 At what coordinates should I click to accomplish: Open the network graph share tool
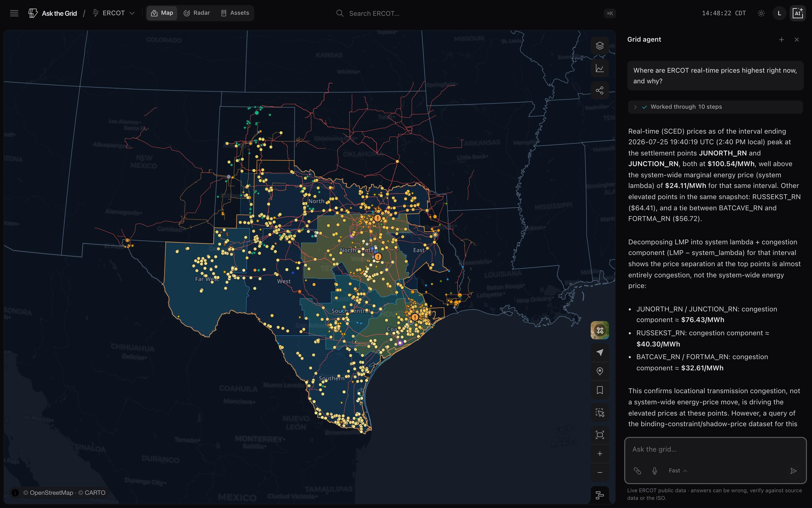tap(600, 90)
